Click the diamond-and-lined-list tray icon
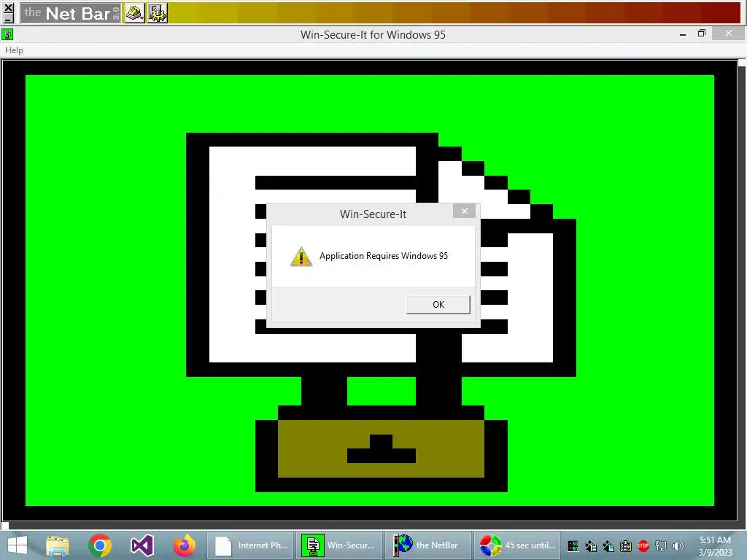This screenshot has width=747, height=560. 591,546
